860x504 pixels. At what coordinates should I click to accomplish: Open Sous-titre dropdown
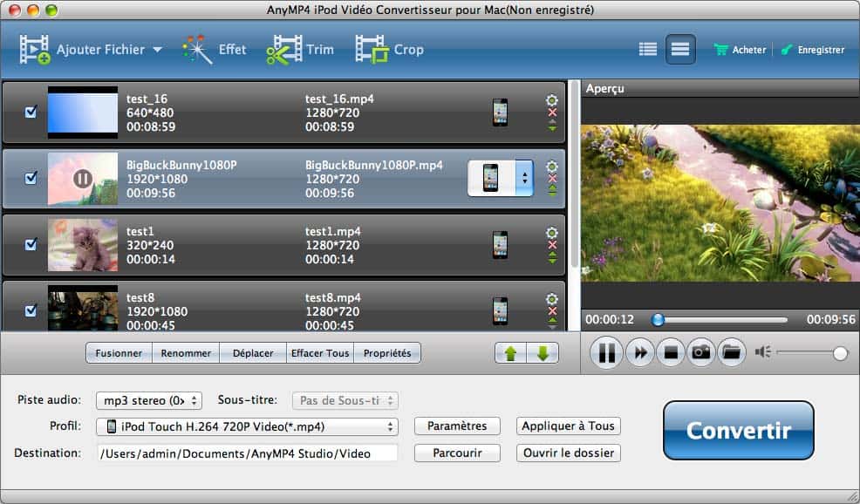tap(345, 400)
